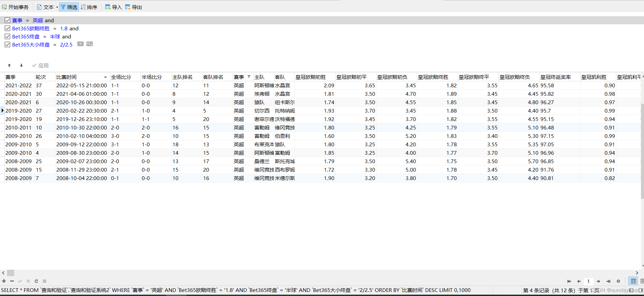Screen dimensions: 644x296
Task: Switch to grid view icon
Action: pyautogui.click(x=633, y=281)
